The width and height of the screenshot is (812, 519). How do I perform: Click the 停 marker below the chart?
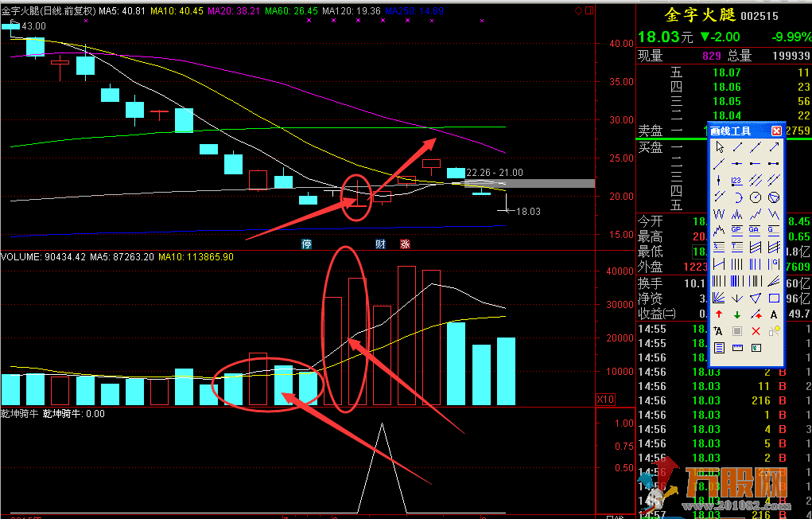click(x=306, y=244)
